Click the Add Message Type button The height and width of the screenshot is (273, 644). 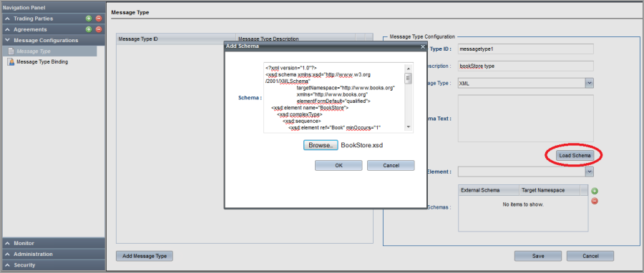tap(145, 256)
